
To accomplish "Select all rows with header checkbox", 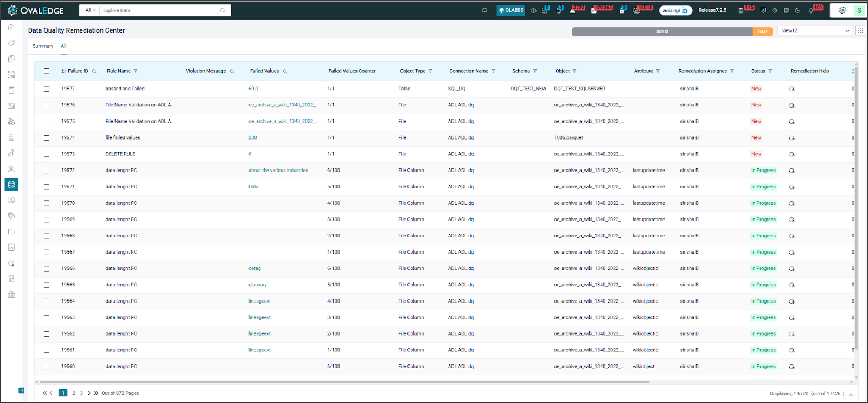I will (x=47, y=71).
